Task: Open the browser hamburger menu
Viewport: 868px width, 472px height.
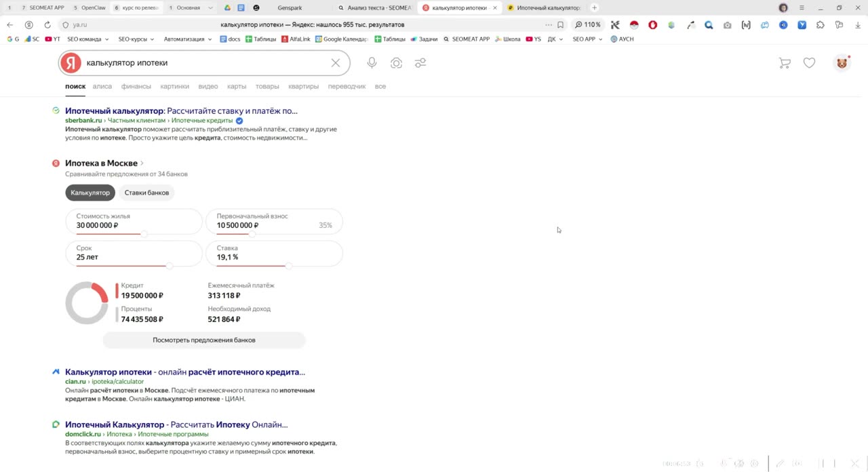Action: (802, 7)
